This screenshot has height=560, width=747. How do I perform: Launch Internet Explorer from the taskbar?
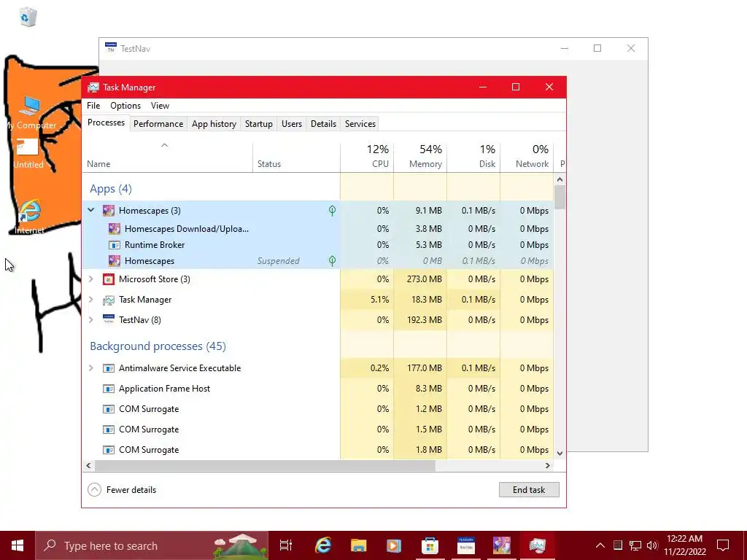(x=323, y=545)
